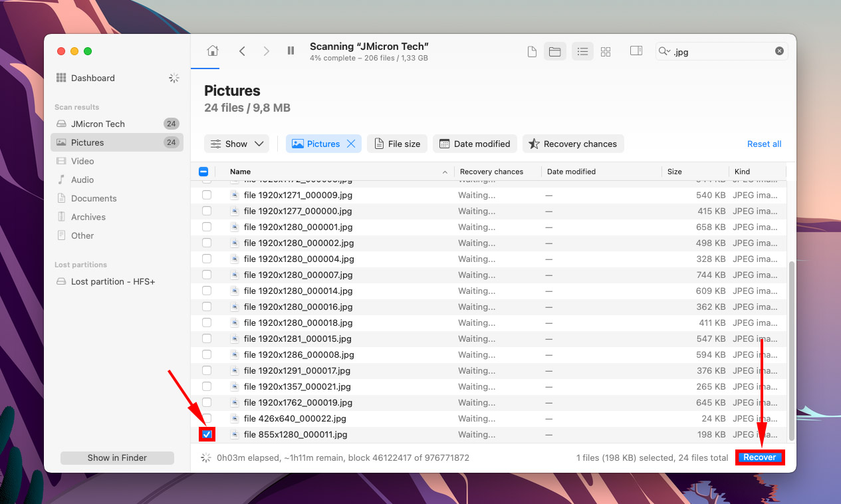
Task: Uncheck the box for file 855x1280_000011.jpg
Action: point(207,434)
